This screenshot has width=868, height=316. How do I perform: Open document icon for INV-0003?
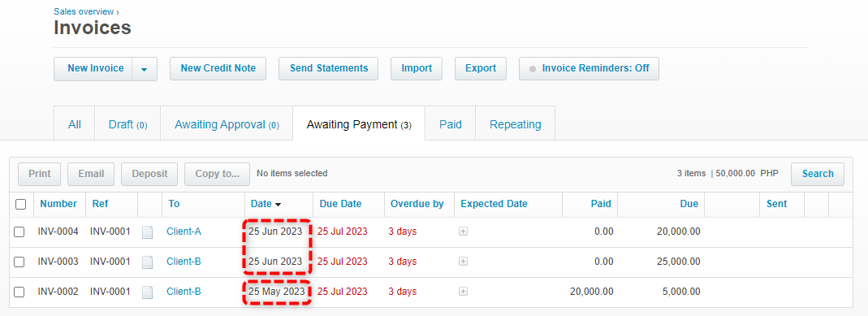point(147,262)
